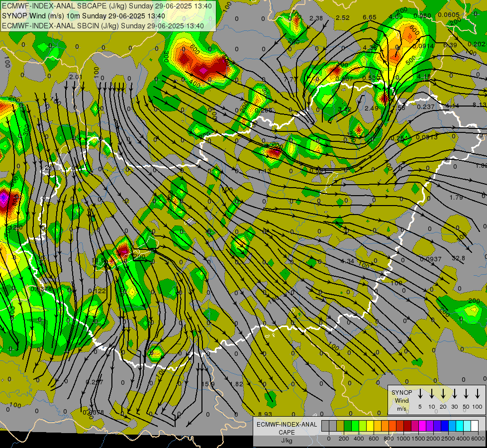Click the 6.39 value on the map
The width and height of the screenshot is (487, 448).
tap(450, 45)
